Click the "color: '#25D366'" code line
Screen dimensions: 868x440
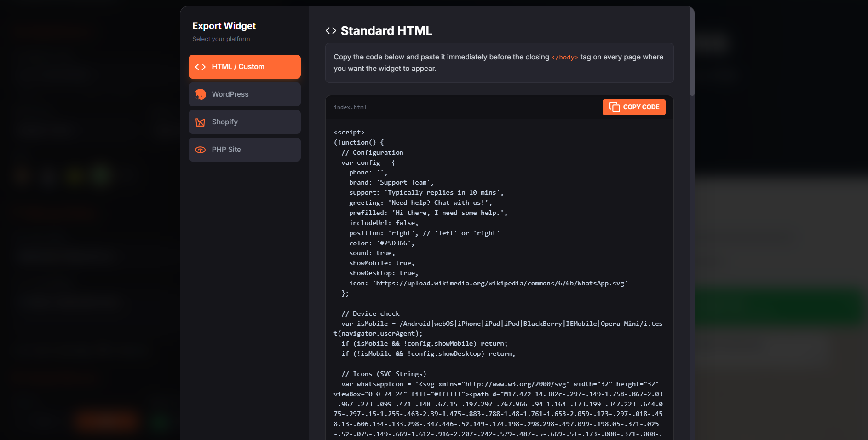coord(381,243)
